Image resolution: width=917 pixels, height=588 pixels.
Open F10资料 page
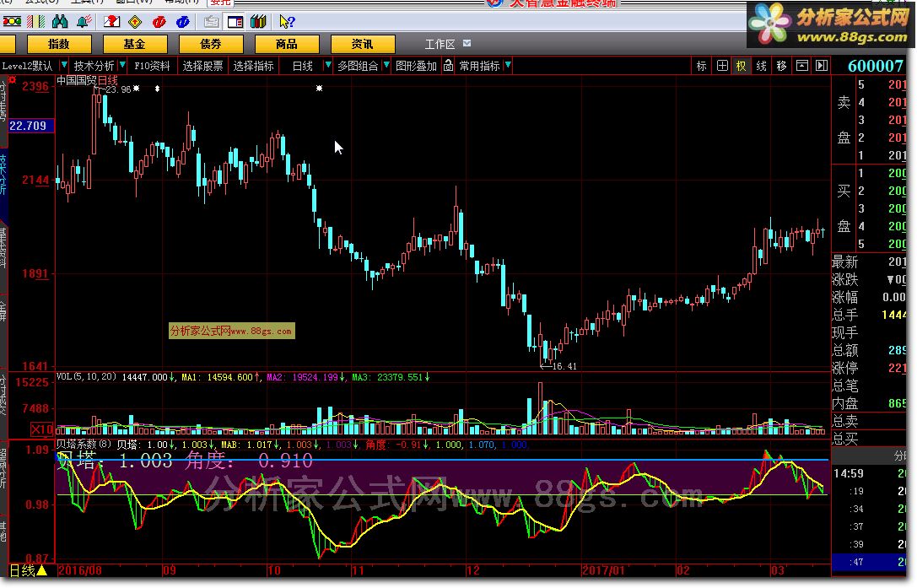point(152,66)
